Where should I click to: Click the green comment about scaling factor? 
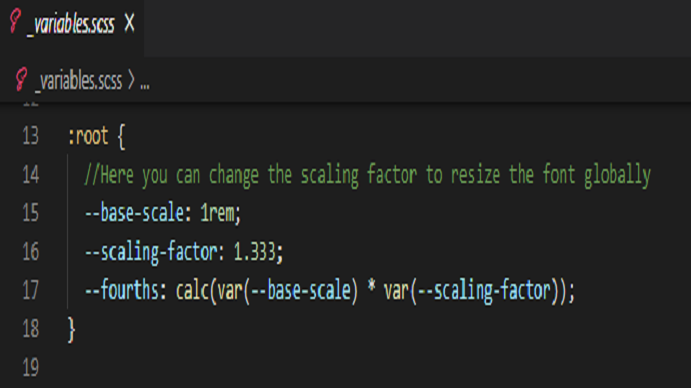tap(368, 175)
